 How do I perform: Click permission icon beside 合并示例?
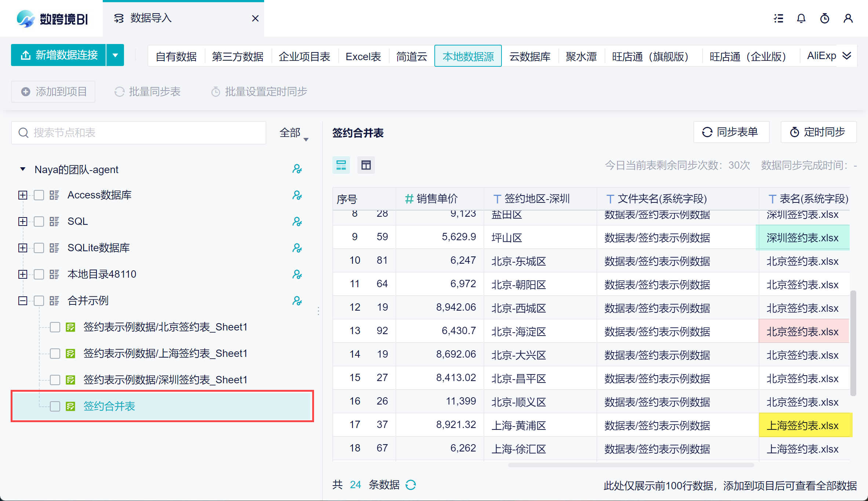click(297, 301)
